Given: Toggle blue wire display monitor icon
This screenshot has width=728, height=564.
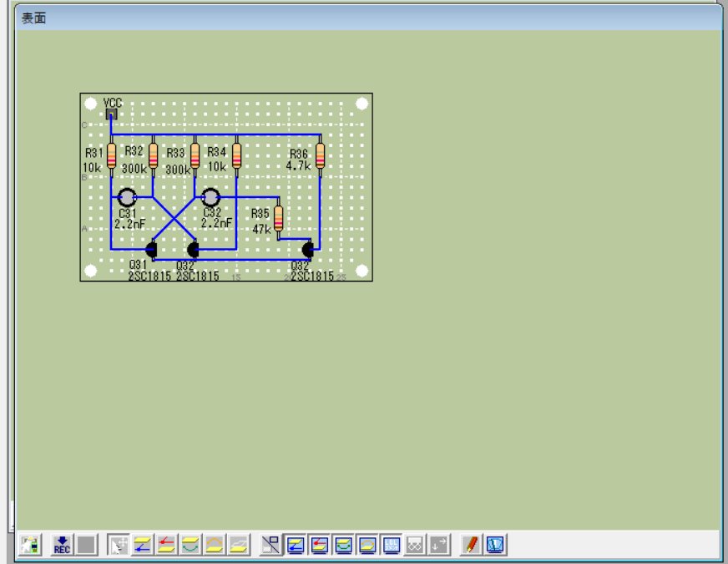Looking at the screenshot, I should coord(296,545).
